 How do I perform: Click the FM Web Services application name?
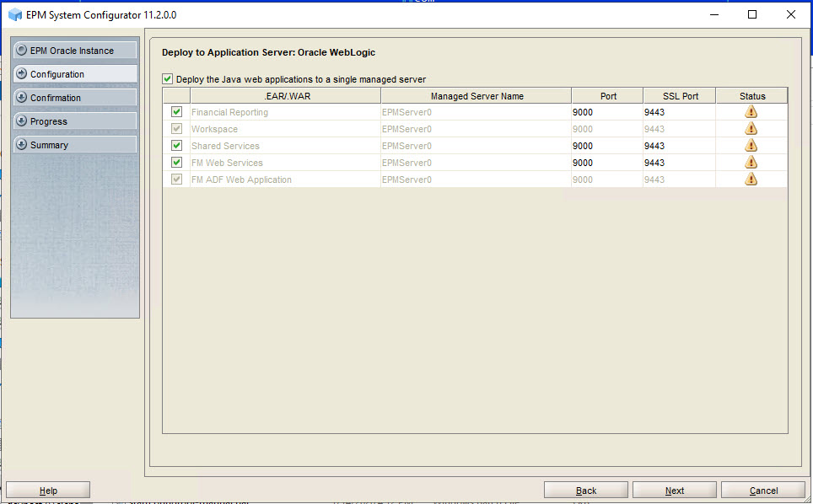click(x=227, y=163)
